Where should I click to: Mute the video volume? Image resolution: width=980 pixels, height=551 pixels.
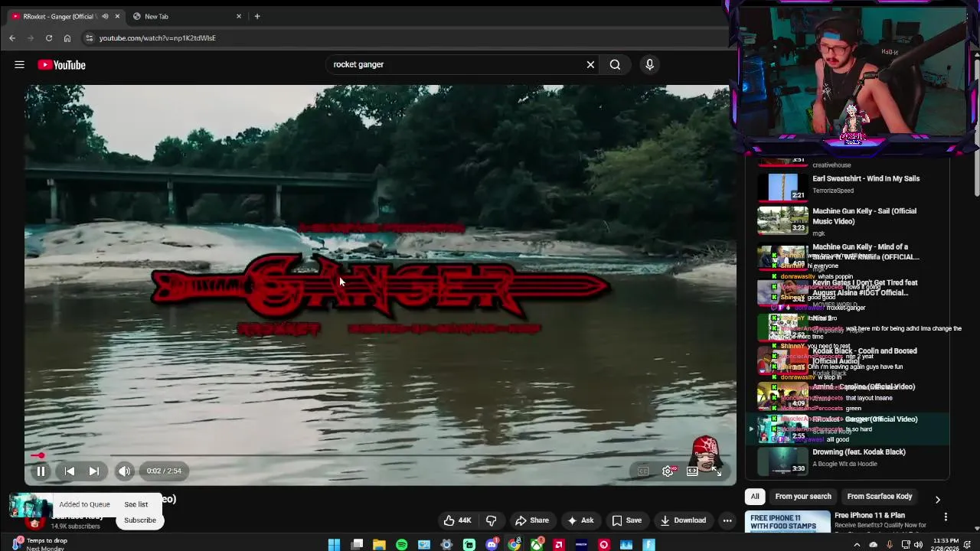tap(124, 471)
